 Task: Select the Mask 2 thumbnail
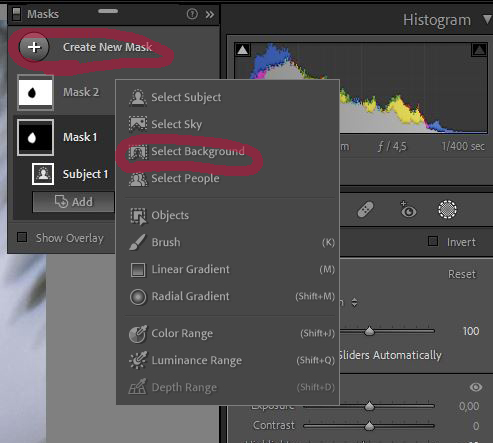click(35, 93)
